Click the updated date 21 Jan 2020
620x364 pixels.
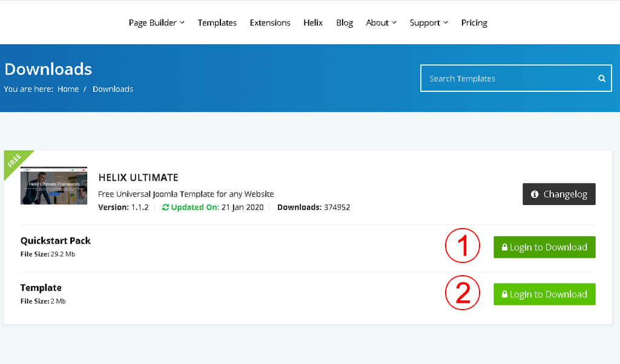[242, 207]
